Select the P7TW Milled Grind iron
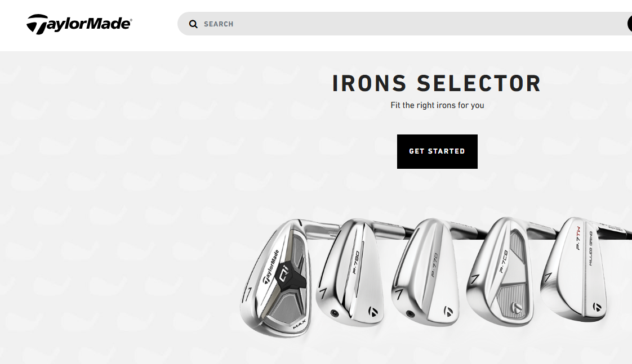 (575, 269)
